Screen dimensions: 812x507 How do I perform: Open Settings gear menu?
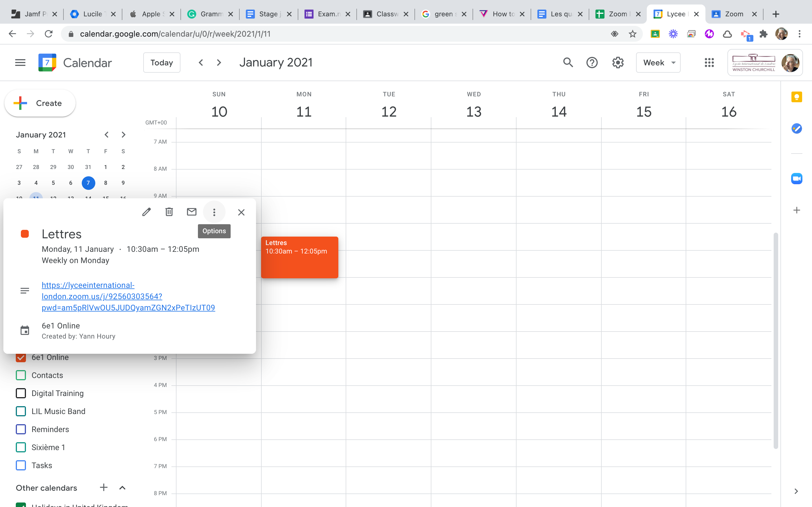point(618,63)
